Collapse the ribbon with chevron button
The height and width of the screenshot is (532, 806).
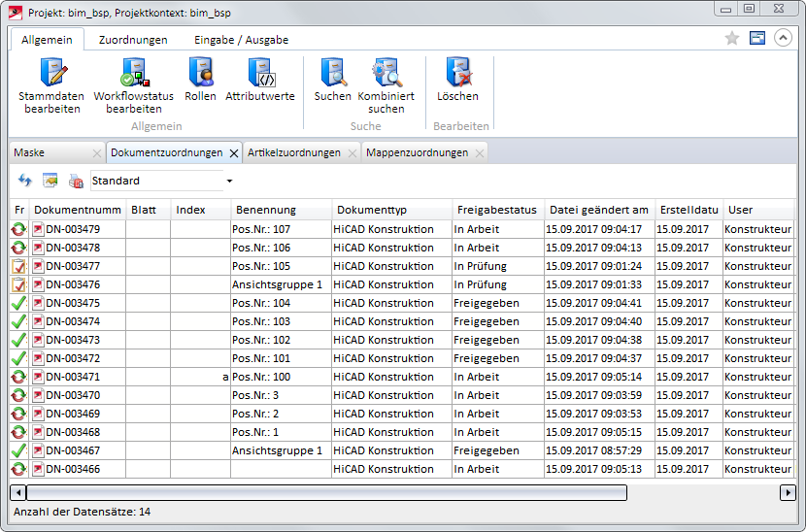(782, 38)
